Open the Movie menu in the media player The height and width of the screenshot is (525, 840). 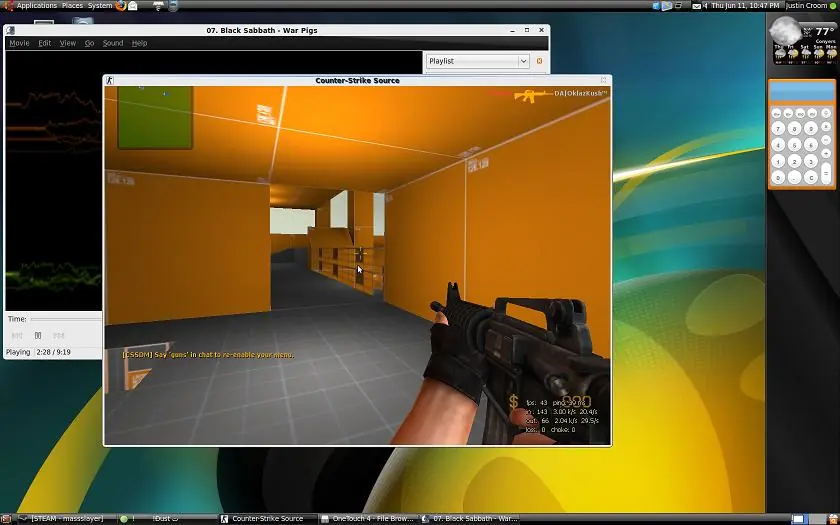19,43
